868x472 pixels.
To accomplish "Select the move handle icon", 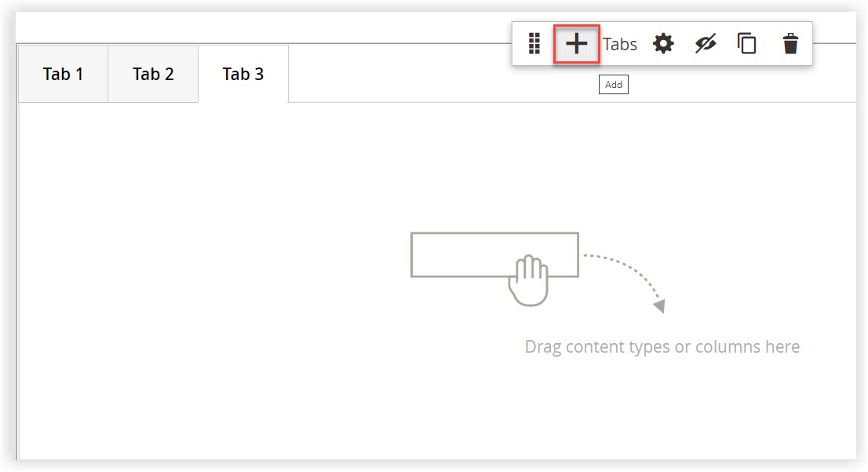I will 534,44.
